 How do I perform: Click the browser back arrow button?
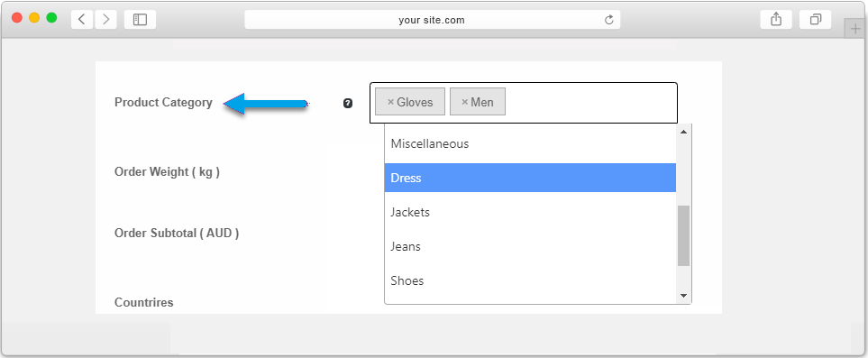(x=82, y=20)
